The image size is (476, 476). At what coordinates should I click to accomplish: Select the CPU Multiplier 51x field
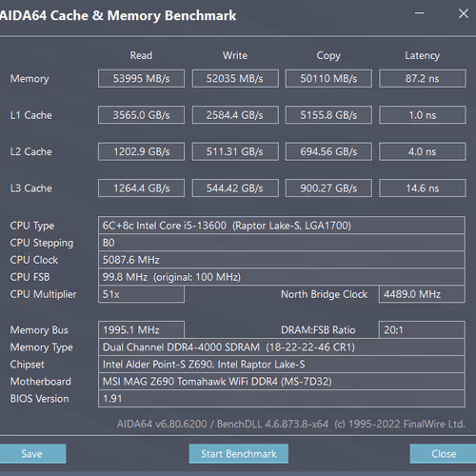click(141, 294)
